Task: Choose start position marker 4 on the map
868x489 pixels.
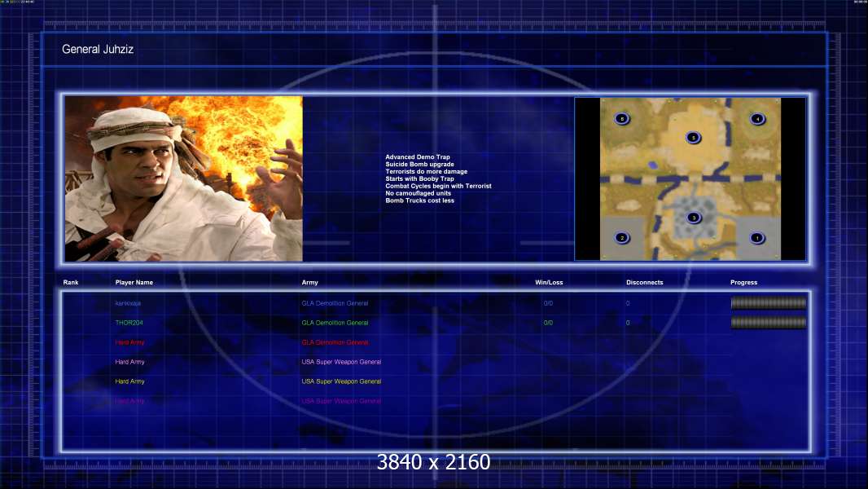Action: click(757, 119)
